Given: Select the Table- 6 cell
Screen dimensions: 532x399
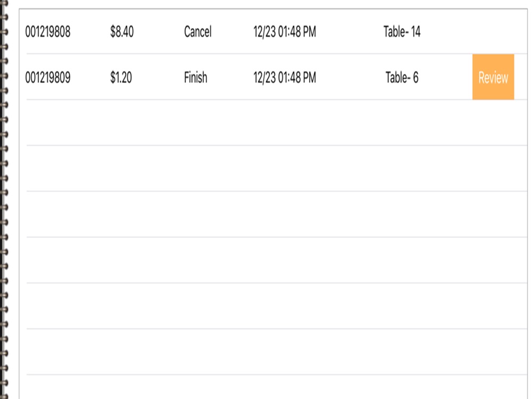Looking at the screenshot, I should coord(402,78).
